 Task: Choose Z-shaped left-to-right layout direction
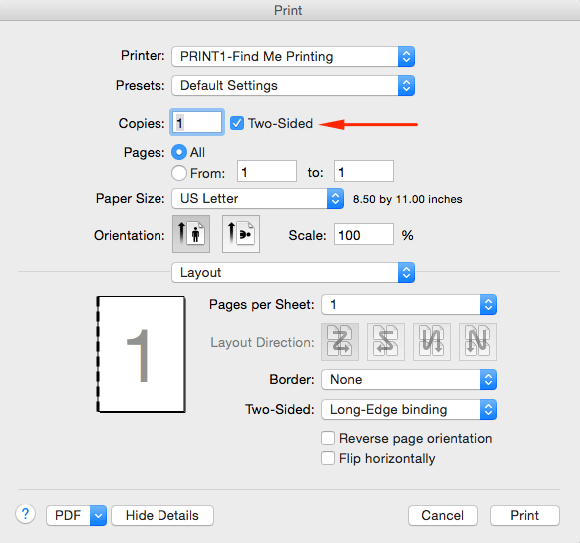click(340, 342)
